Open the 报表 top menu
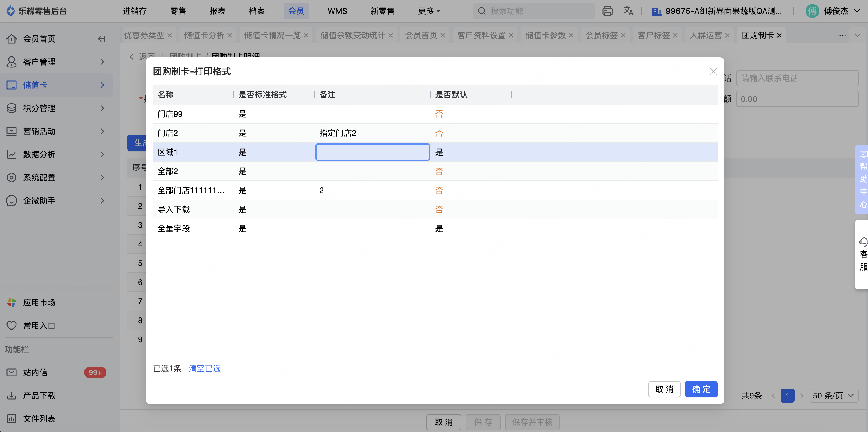 (x=217, y=11)
